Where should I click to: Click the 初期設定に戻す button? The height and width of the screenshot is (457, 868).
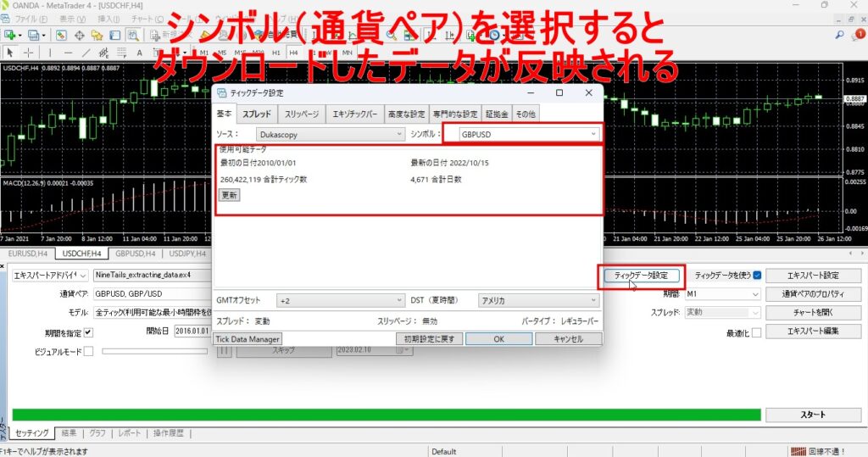[x=430, y=339]
